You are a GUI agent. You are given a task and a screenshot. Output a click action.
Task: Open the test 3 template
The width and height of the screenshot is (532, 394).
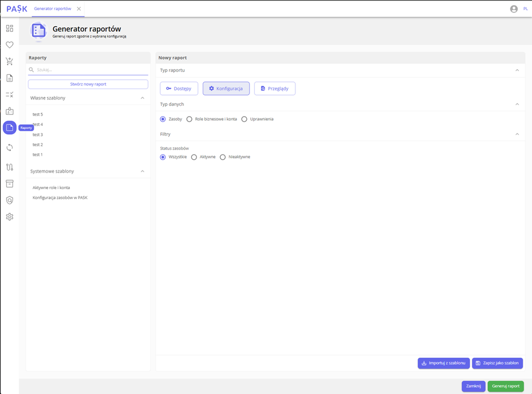click(x=38, y=135)
